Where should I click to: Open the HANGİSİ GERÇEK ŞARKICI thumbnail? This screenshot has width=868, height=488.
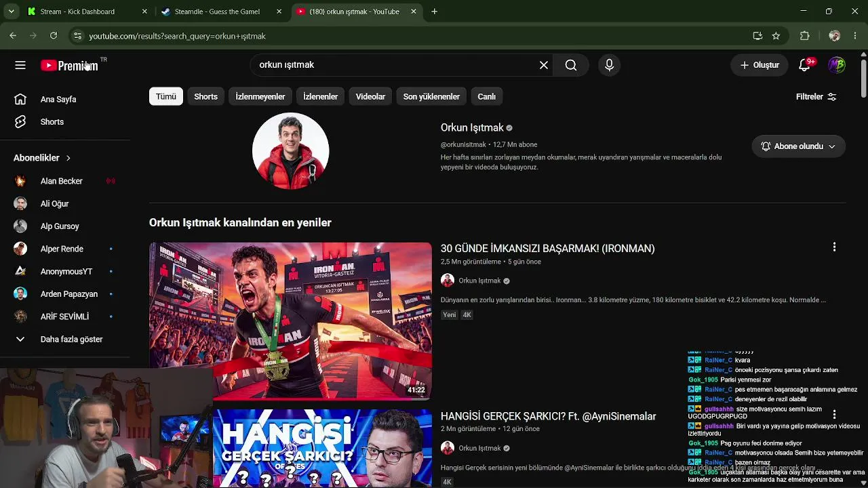coord(322,449)
